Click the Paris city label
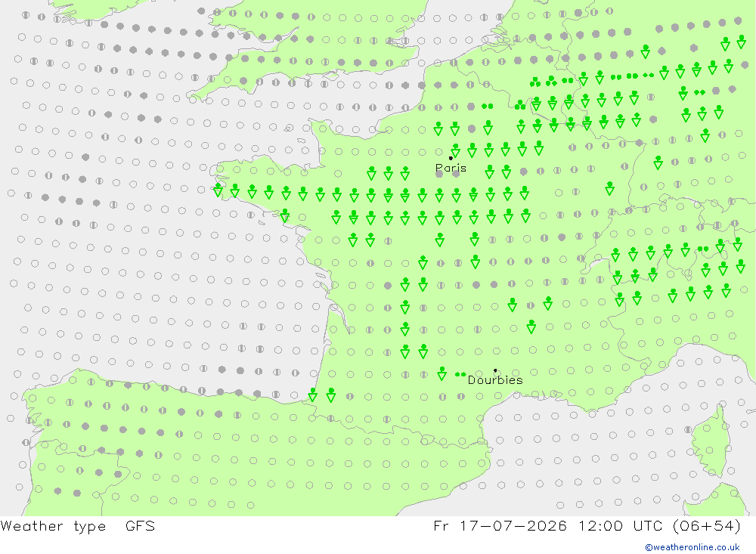The image size is (756, 554). 451,169
